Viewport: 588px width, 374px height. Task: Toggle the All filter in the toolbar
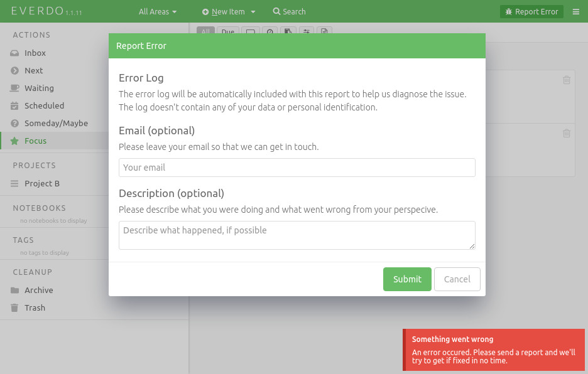205,31
